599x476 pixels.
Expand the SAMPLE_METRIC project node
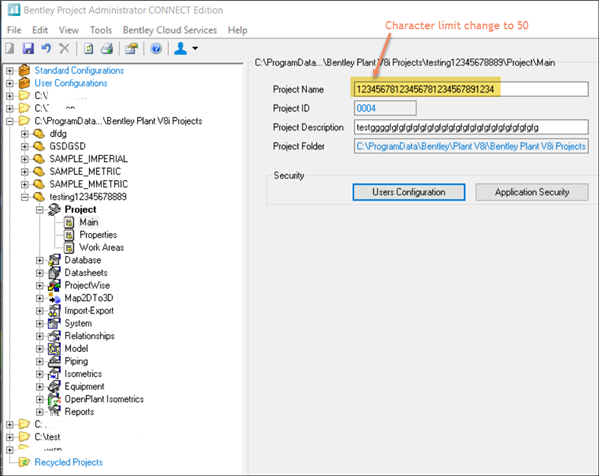click(x=25, y=172)
